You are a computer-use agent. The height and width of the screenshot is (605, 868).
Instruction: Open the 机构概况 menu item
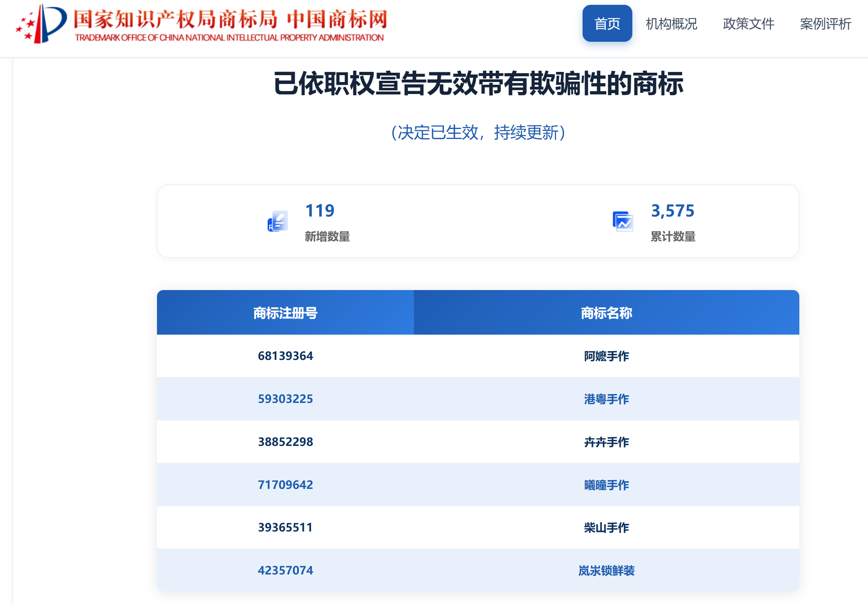(x=671, y=24)
